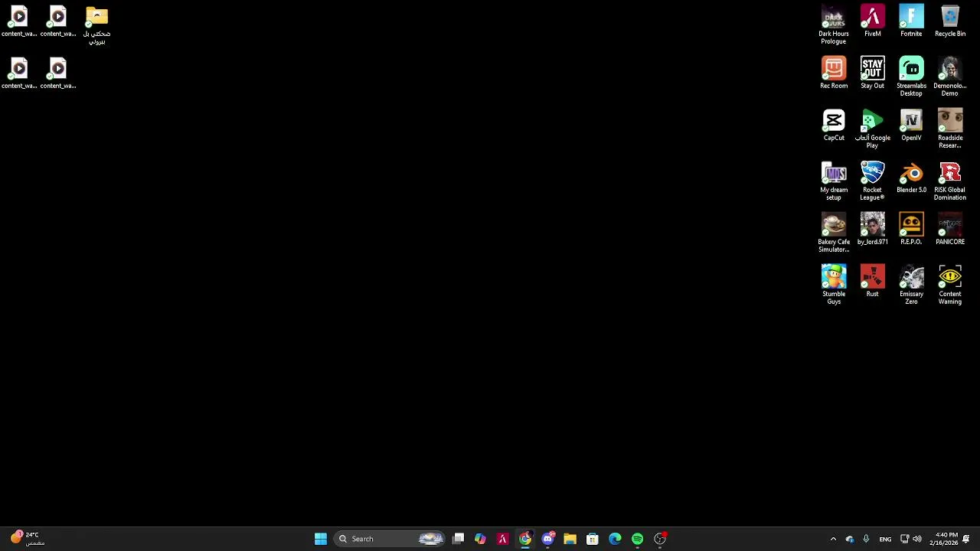
Task: Open the Windows Start menu
Action: [x=321, y=539]
